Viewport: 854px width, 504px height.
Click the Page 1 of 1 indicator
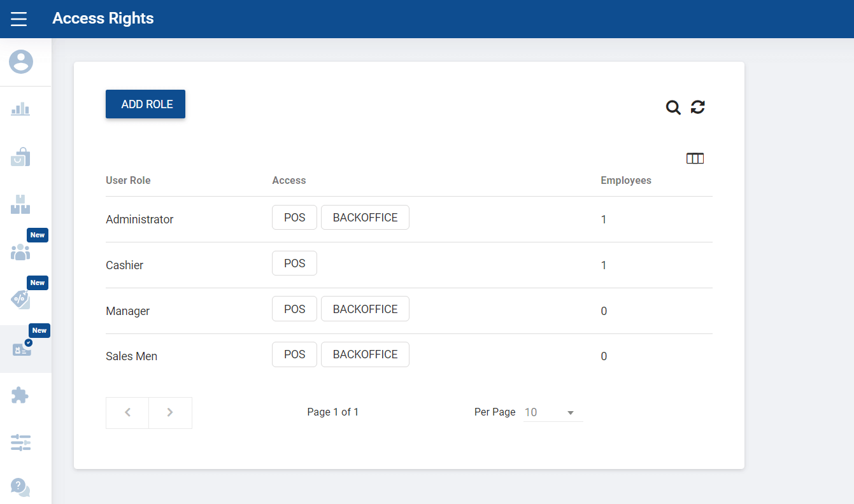pyautogui.click(x=333, y=412)
